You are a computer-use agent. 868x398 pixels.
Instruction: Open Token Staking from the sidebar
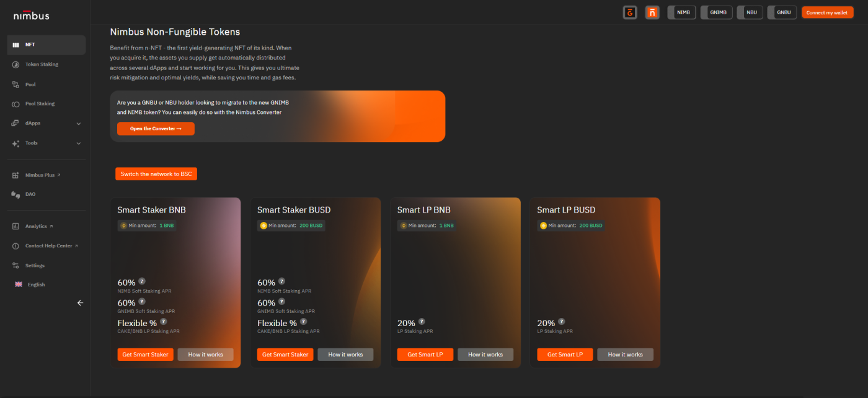click(x=15, y=64)
